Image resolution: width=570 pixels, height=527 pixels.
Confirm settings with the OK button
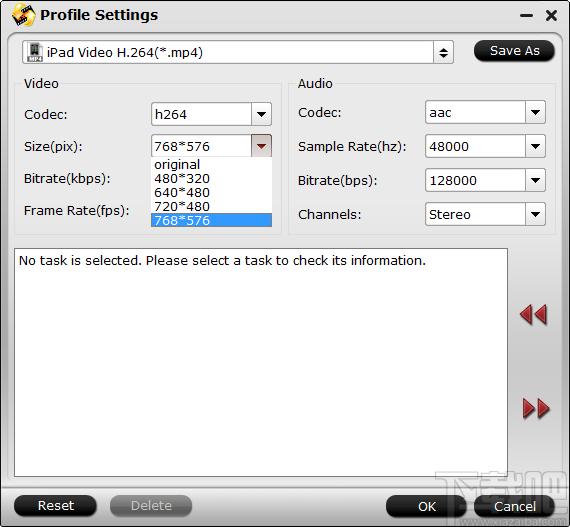point(426,506)
